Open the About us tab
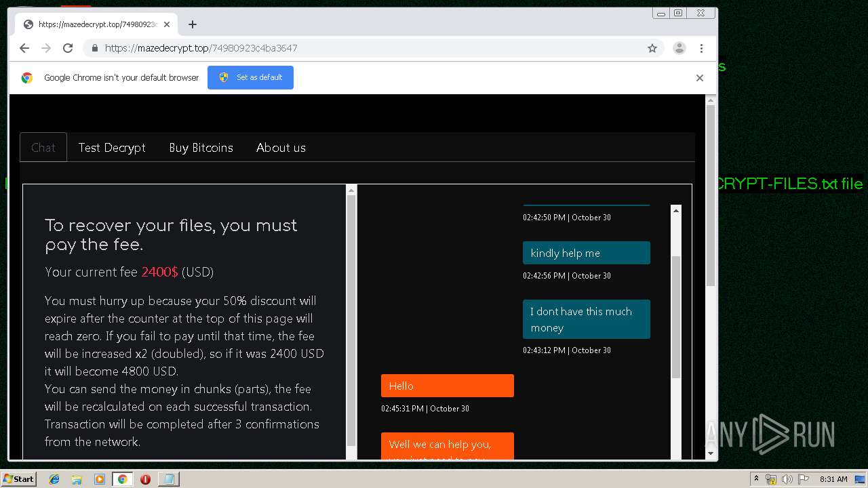Image resolution: width=868 pixels, height=488 pixels. tap(281, 147)
